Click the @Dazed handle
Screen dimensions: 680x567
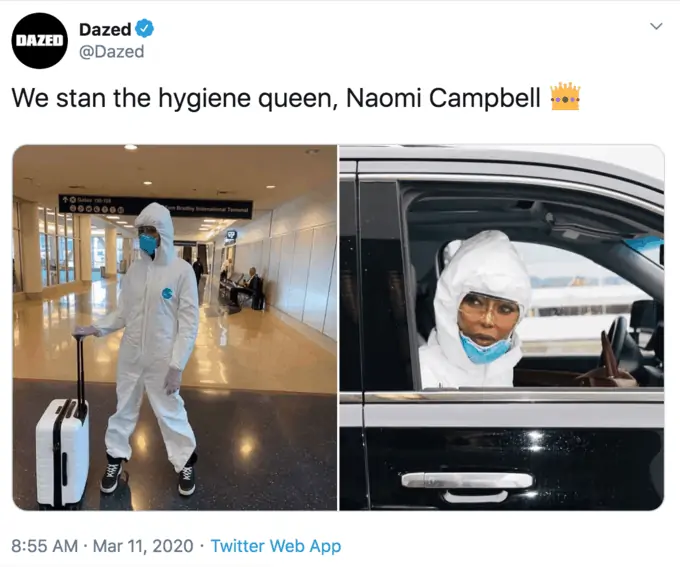click(x=111, y=52)
